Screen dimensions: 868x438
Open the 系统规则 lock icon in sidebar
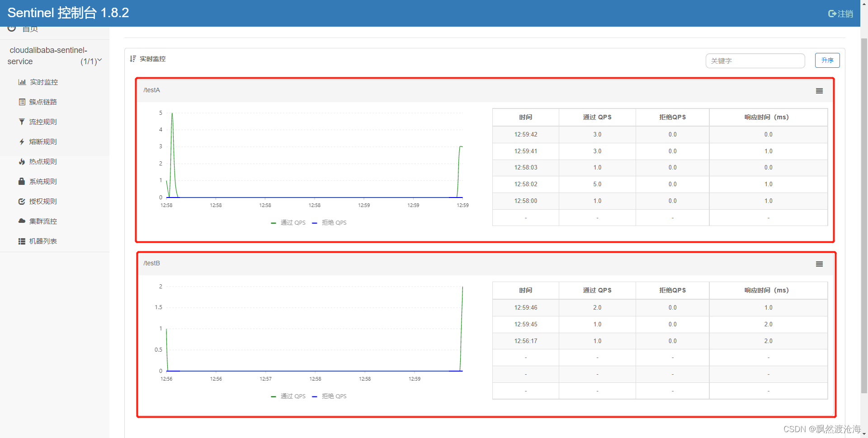point(22,181)
